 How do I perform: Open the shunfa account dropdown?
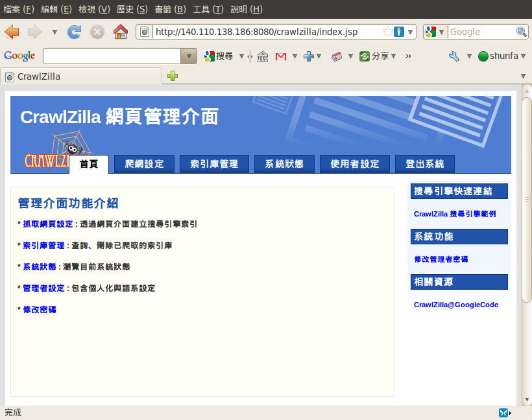click(502, 56)
